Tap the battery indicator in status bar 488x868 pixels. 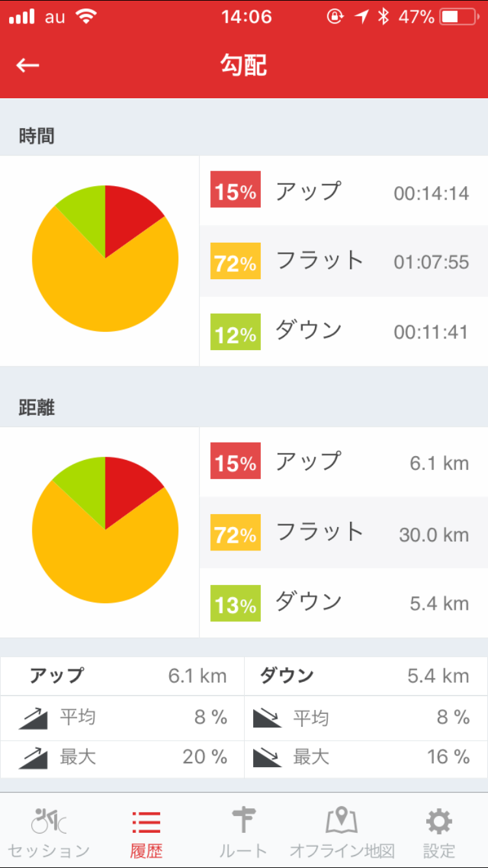tap(459, 17)
